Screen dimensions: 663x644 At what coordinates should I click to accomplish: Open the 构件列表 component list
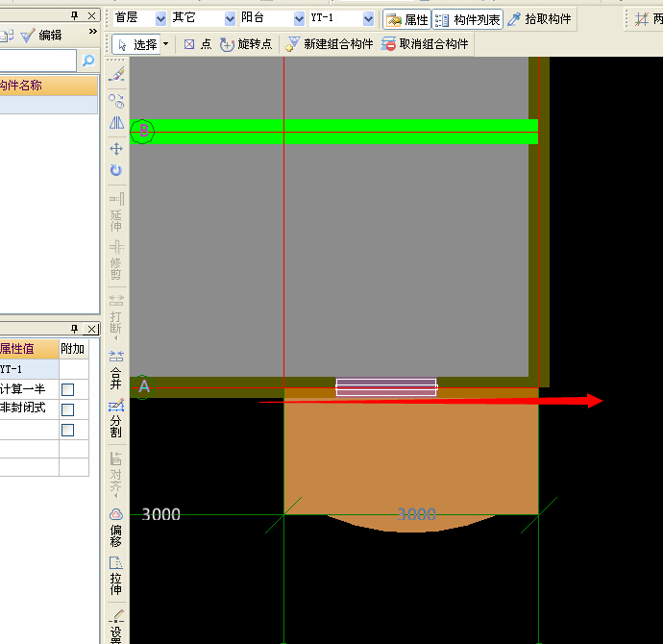468,19
